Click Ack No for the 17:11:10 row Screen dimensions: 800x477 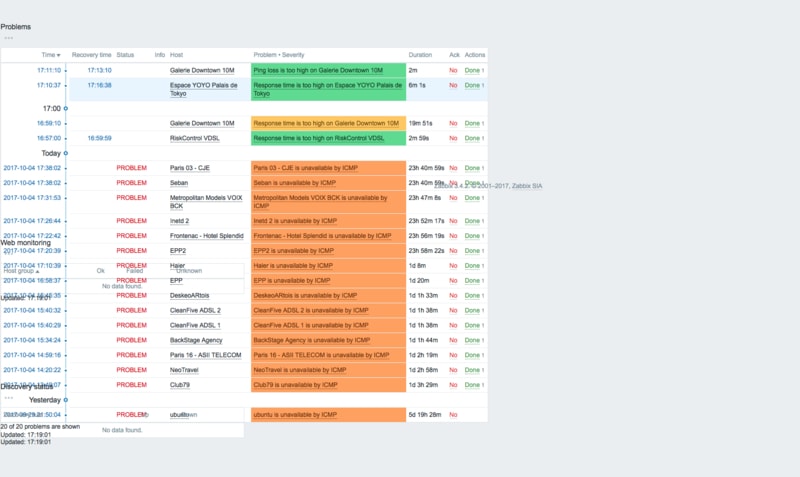tap(453, 70)
